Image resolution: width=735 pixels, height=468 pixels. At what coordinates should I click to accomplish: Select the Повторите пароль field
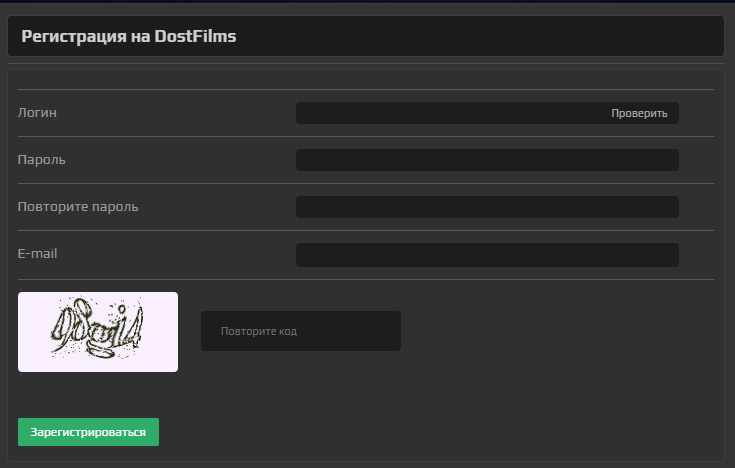[x=487, y=207]
